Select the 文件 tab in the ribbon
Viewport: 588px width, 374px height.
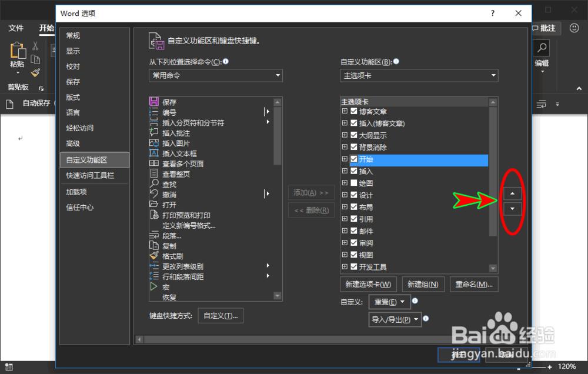16,28
